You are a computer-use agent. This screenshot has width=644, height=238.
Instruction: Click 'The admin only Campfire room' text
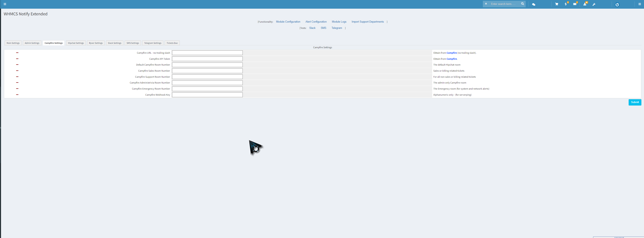click(x=450, y=83)
